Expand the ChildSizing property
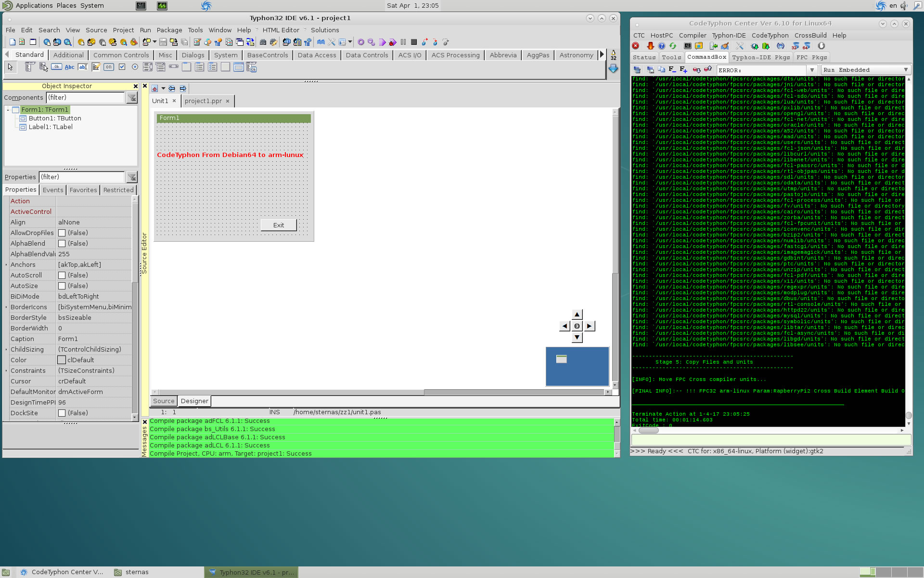The image size is (924, 578). coord(6,350)
